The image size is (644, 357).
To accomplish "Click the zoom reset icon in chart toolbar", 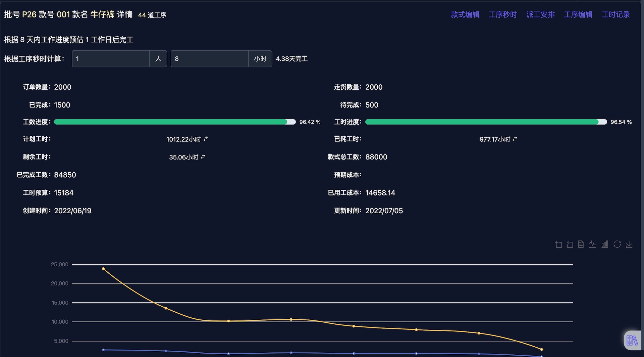I will 569,244.
